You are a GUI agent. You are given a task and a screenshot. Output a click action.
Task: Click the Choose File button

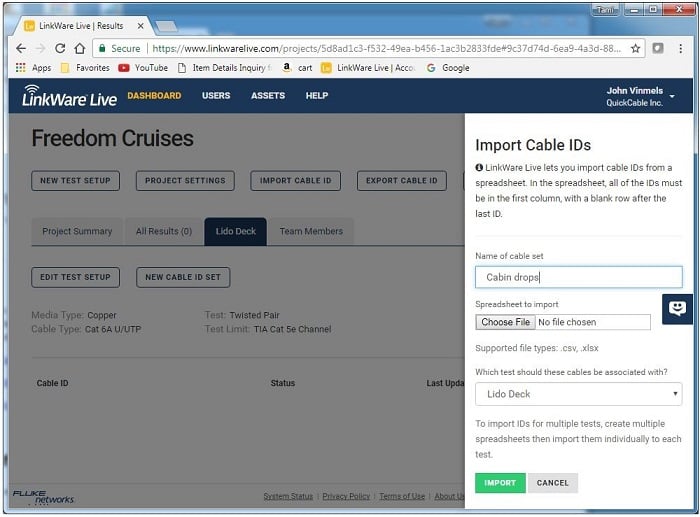click(x=505, y=322)
